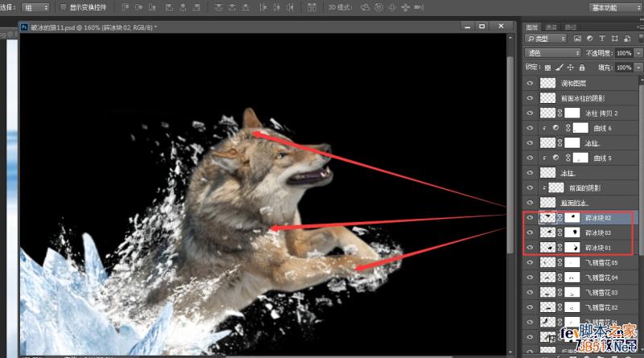This screenshot has width=644, height=358.
Task: Click Auto-Align Layers icon
Action: [312, 7]
